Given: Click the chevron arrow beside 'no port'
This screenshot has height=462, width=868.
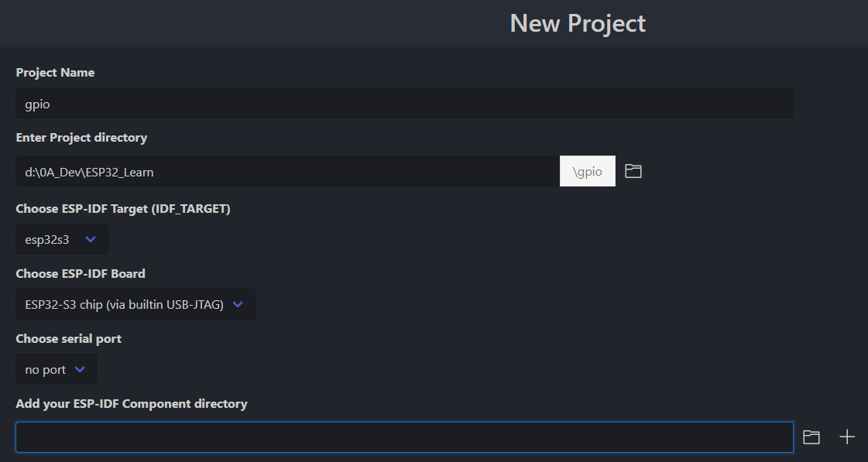Looking at the screenshot, I should [80, 370].
